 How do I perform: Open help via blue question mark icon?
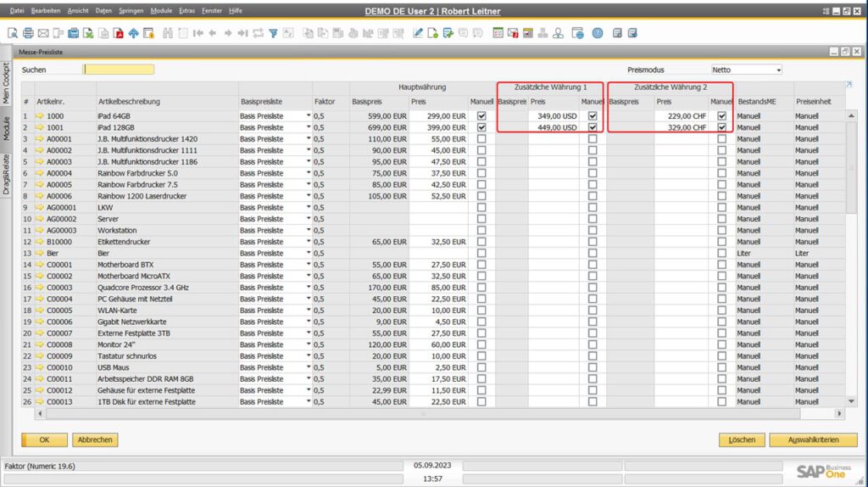598,33
